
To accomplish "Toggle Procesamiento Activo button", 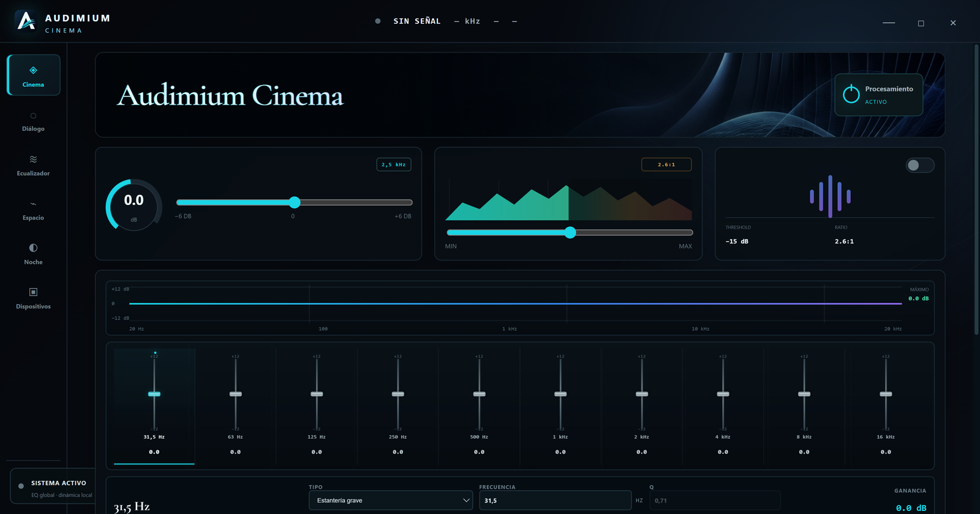I will pos(878,95).
